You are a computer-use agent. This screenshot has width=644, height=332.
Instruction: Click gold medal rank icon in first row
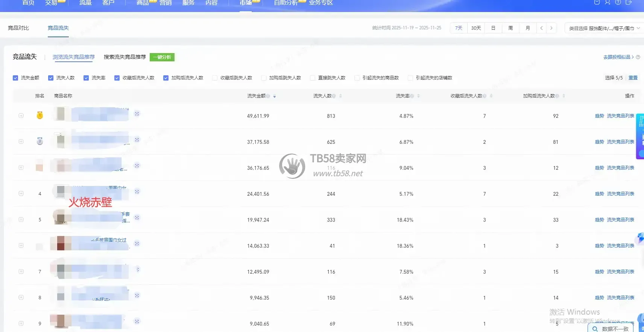coord(40,116)
